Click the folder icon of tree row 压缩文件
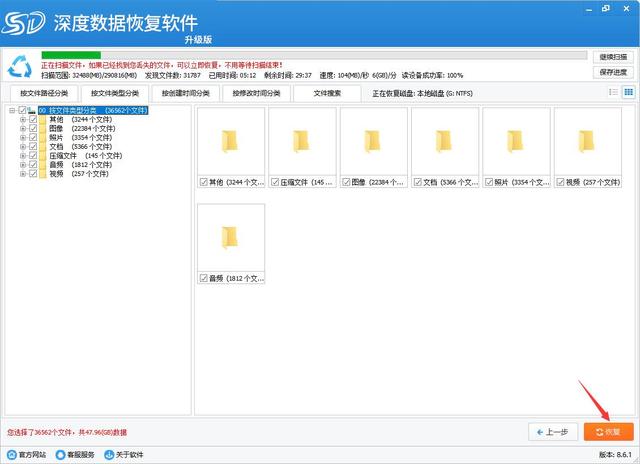 [42, 155]
